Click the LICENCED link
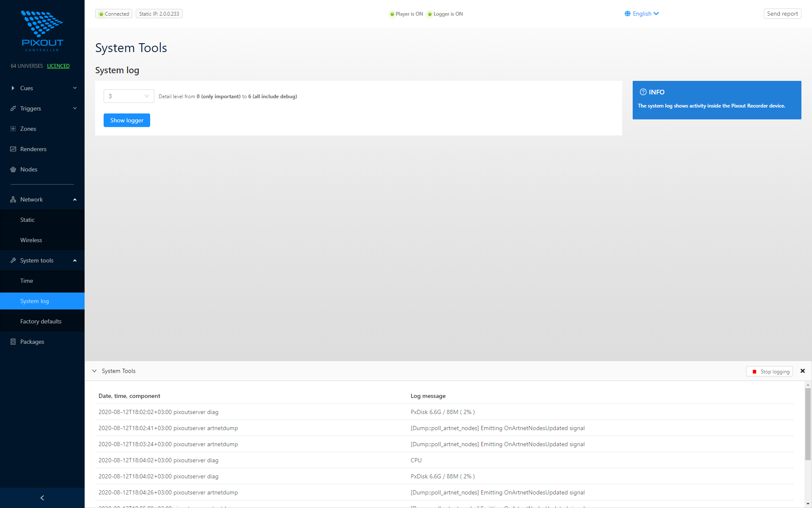Viewport: 812px width, 508px height. pyautogui.click(x=58, y=66)
